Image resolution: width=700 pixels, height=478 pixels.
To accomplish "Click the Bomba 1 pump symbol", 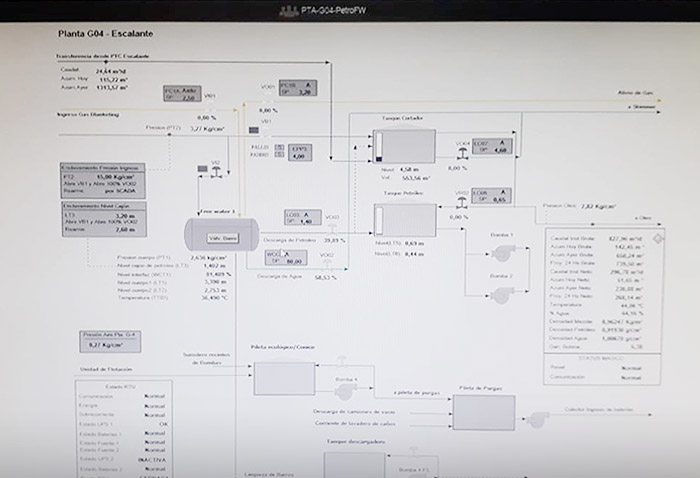I will (x=504, y=253).
